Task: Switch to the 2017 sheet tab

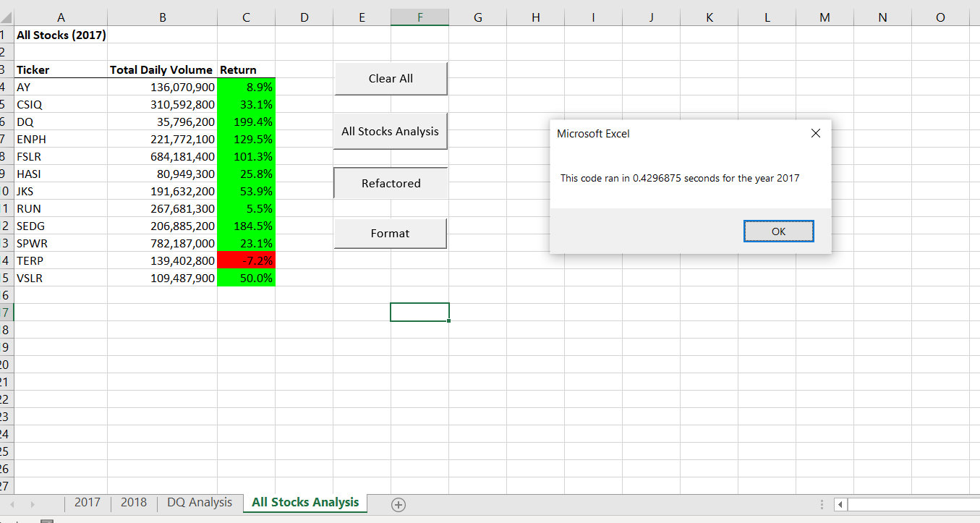Action: [88, 502]
